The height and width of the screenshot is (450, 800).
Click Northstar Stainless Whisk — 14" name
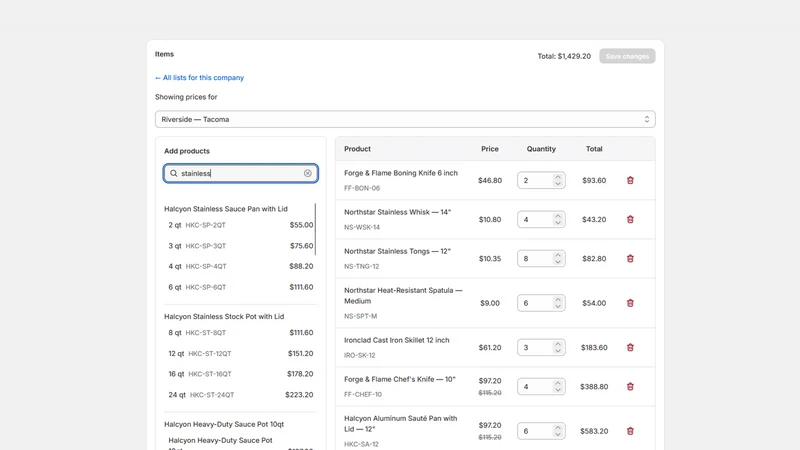point(397,212)
